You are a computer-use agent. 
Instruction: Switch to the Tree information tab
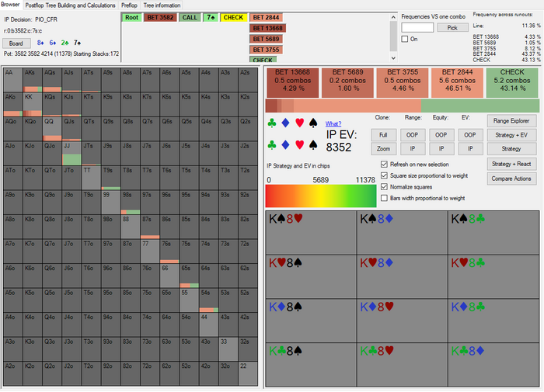(x=162, y=5)
